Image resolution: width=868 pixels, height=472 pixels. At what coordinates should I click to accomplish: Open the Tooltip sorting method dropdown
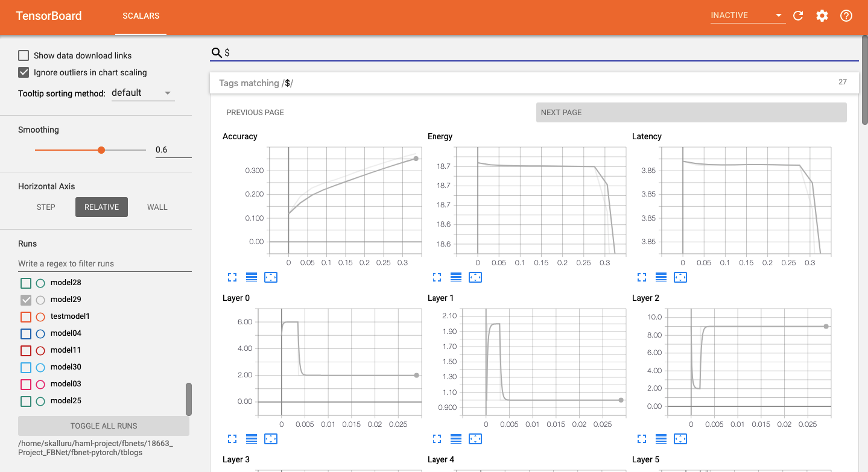point(143,93)
